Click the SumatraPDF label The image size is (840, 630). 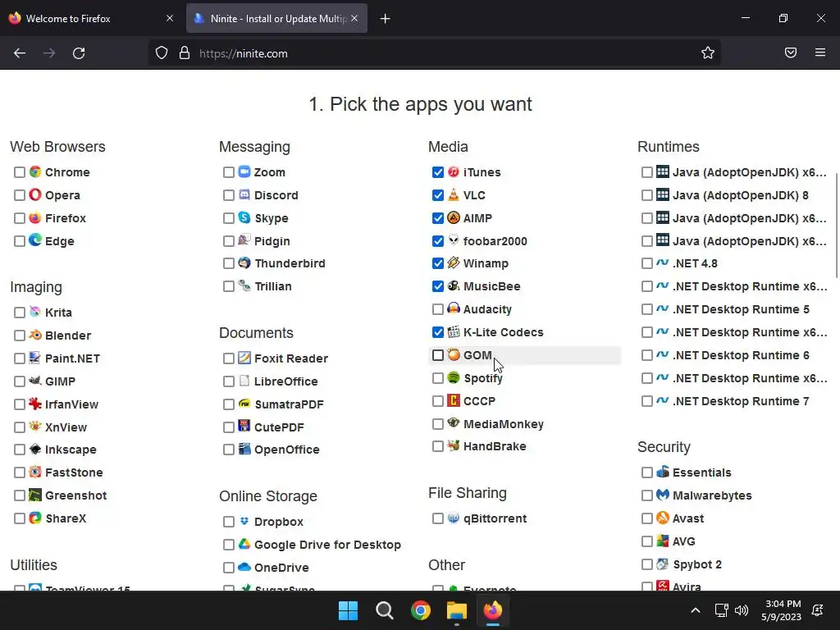(290, 404)
